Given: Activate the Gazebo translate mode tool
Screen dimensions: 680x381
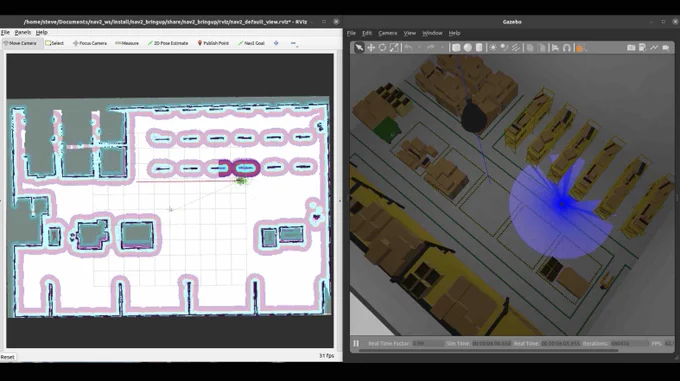Looking at the screenshot, I should (x=371, y=48).
